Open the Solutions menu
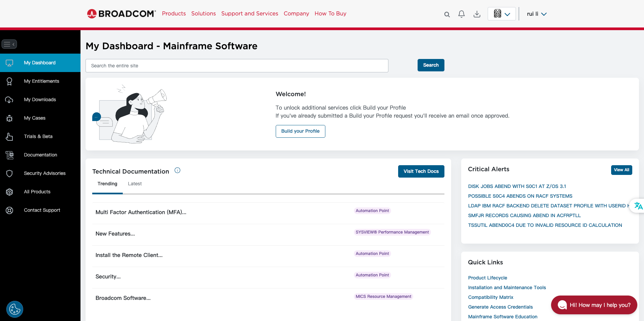 pyautogui.click(x=204, y=14)
